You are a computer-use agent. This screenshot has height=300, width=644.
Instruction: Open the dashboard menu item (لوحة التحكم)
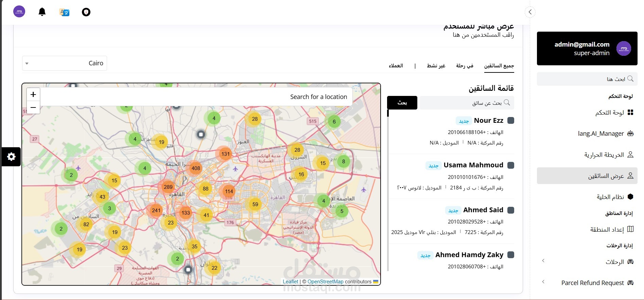(x=587, y=113)
